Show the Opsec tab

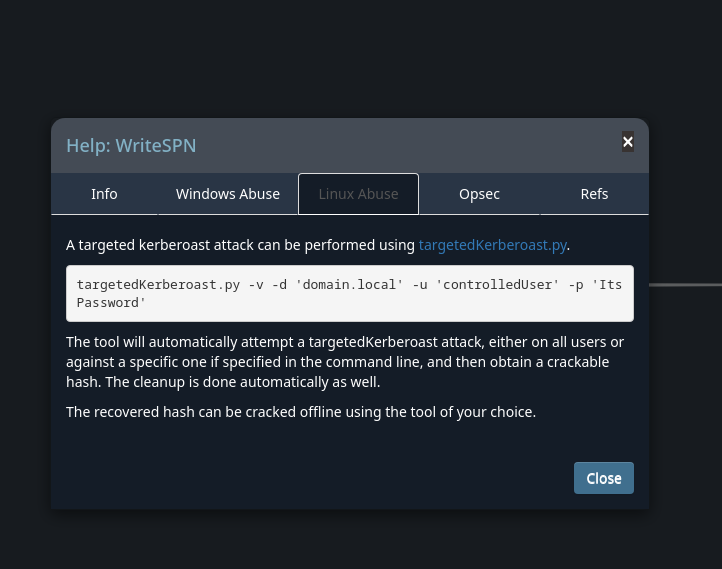pos(479,194)
